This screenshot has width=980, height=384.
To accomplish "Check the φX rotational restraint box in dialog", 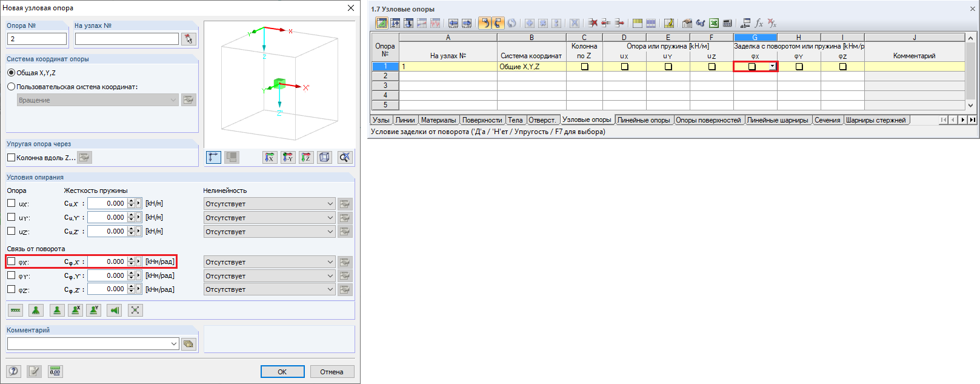I will [x=12, y=261].
